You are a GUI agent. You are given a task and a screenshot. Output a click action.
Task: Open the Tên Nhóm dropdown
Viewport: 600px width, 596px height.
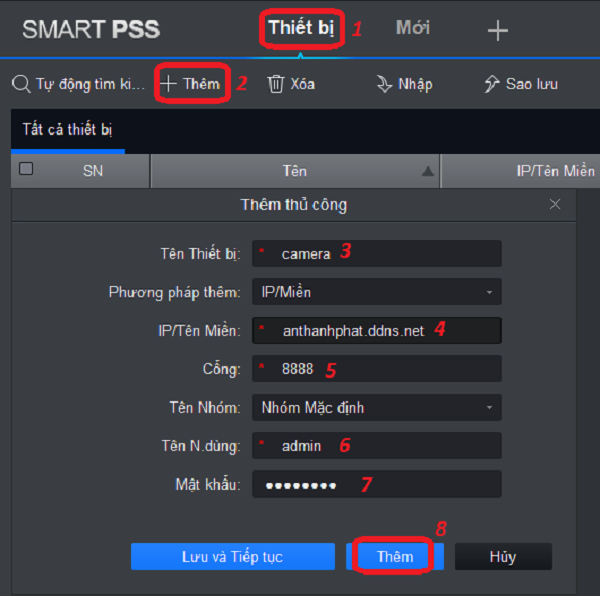tap(377, 407)
